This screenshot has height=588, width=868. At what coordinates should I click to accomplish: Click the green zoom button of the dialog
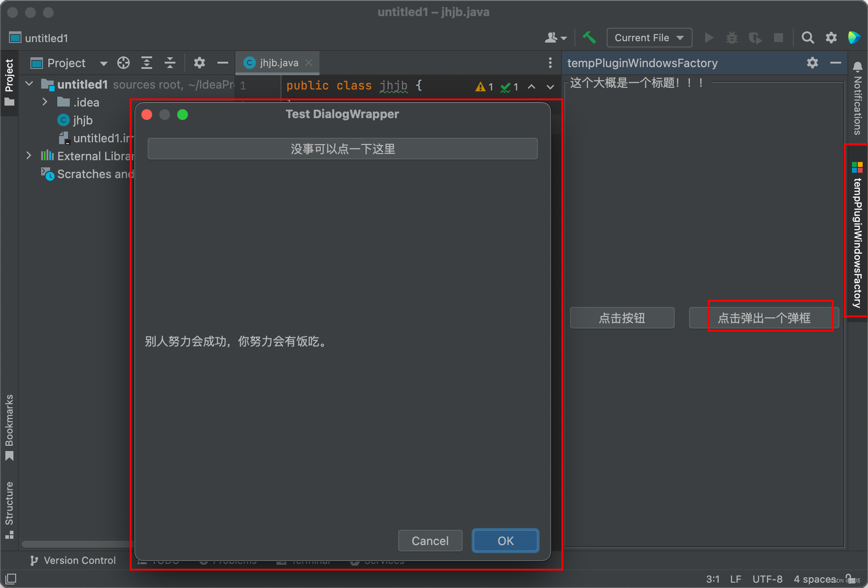183,115
